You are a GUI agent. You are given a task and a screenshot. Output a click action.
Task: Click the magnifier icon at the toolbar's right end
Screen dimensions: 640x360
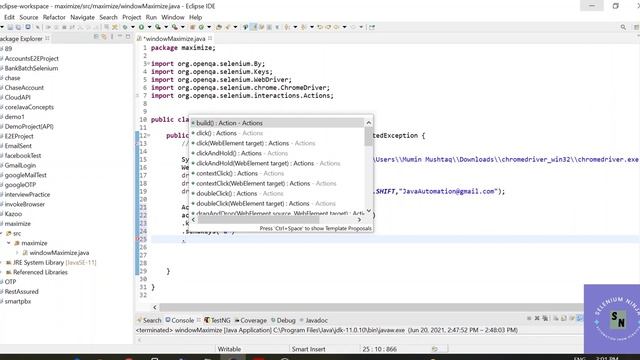[623, 27]
